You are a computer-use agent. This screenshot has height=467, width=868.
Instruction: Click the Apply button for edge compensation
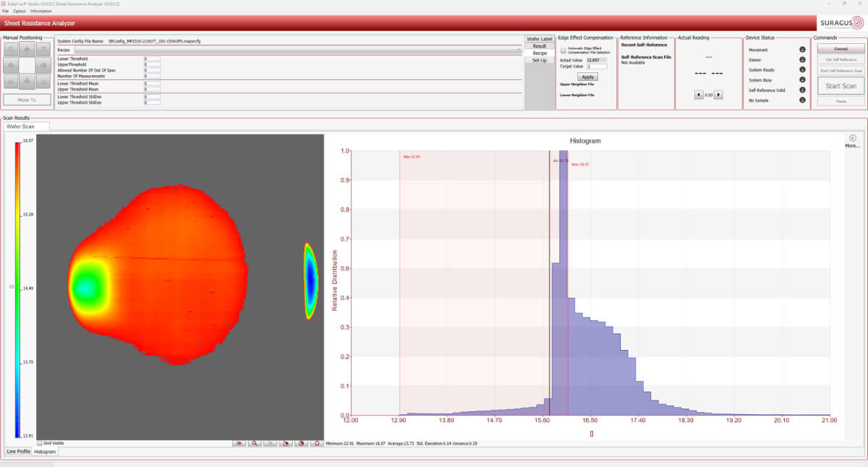[x=587, y=77]
